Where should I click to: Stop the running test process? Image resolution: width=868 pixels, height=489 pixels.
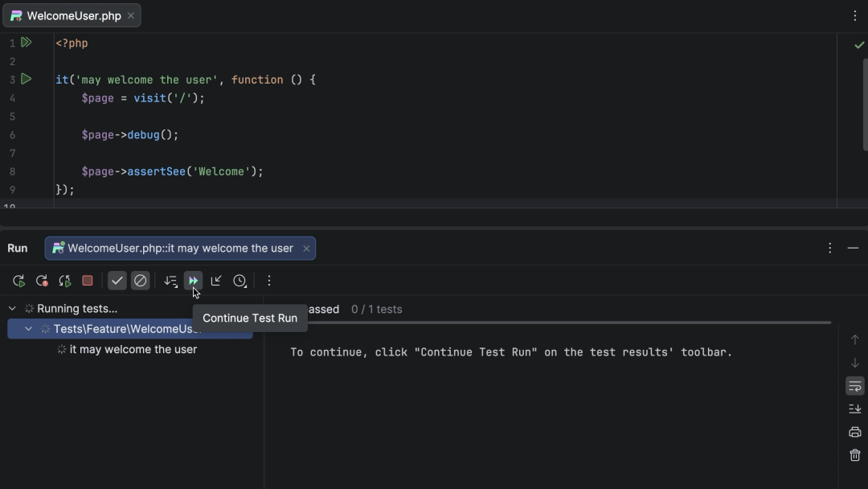pos(88,280)
